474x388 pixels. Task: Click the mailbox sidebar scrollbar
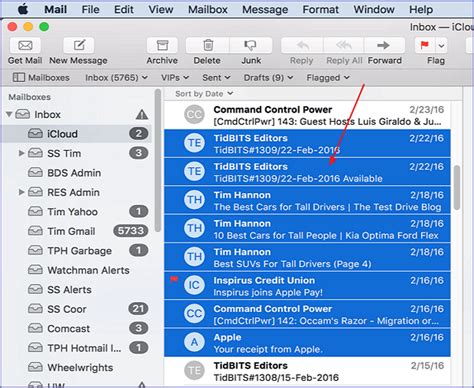pos(158,161)
